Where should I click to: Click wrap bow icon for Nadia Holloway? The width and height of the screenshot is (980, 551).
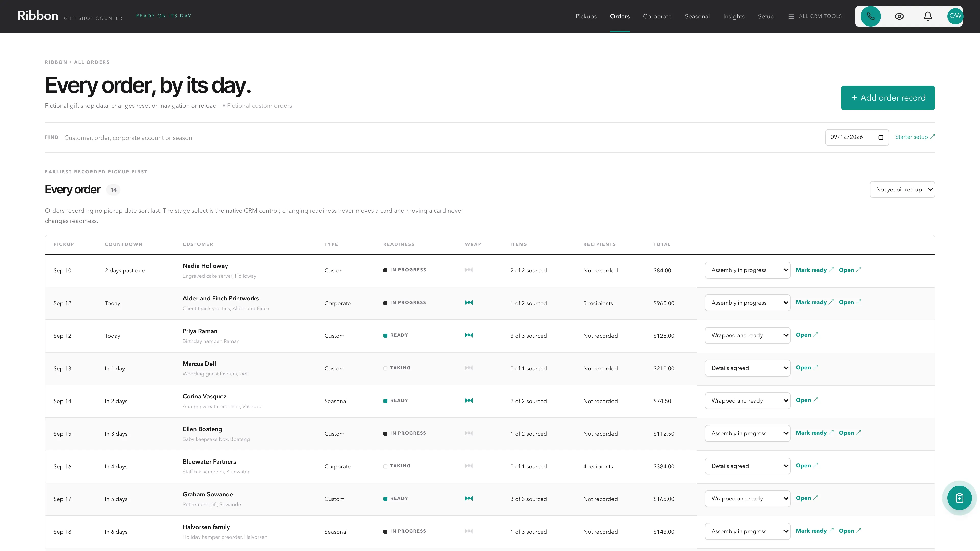pyautogui.click(x=469, y=270)
